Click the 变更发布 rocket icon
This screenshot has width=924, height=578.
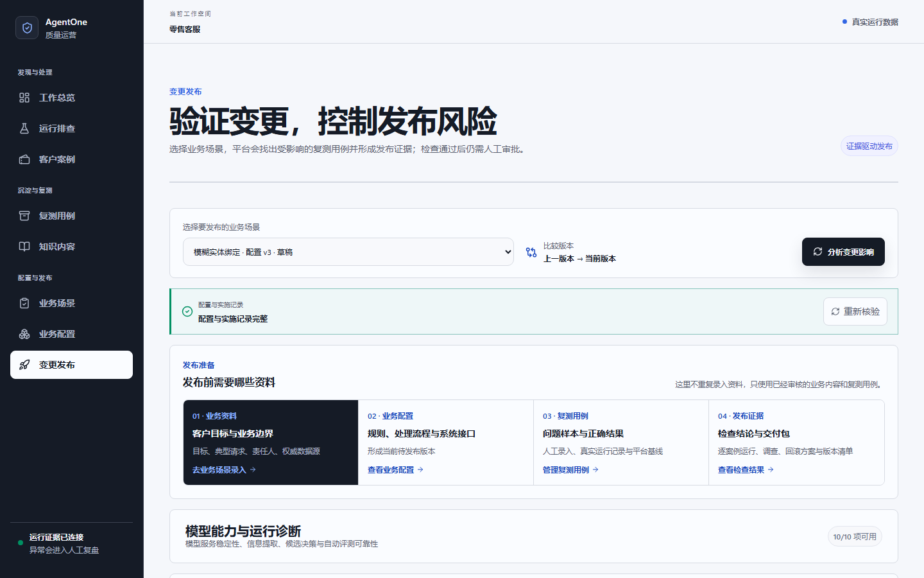24,365
